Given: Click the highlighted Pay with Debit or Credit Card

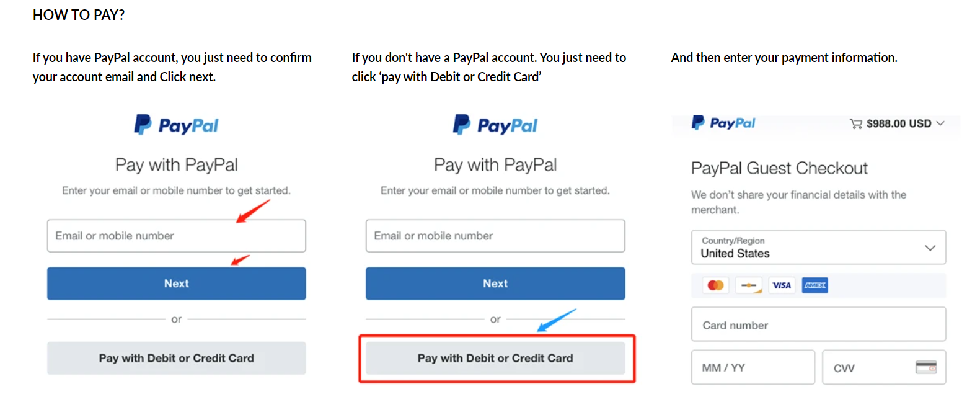Looking at the screenshot, I should (x=495, y=358).
